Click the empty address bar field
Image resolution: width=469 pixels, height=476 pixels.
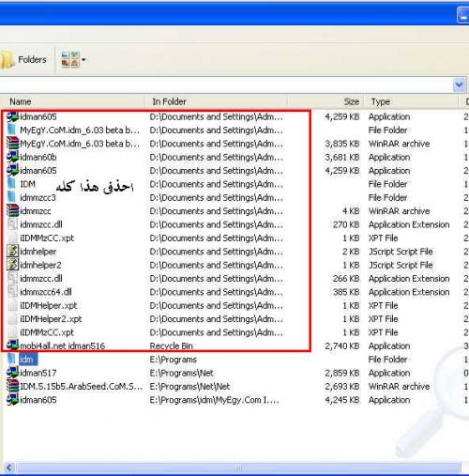225,85
